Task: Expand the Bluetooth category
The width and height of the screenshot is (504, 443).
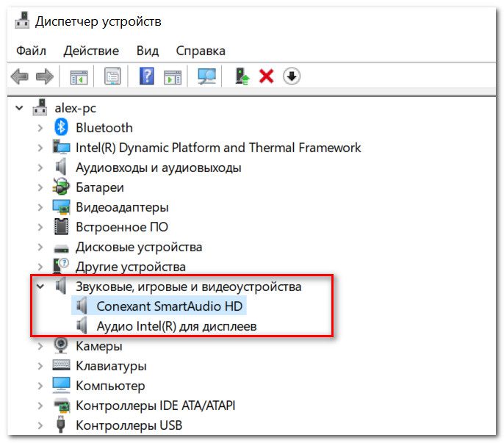Action: 40,128
